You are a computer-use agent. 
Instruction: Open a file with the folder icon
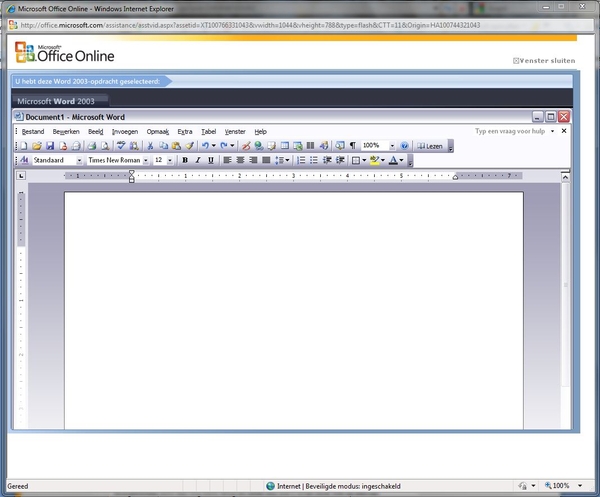click(37, 146)
